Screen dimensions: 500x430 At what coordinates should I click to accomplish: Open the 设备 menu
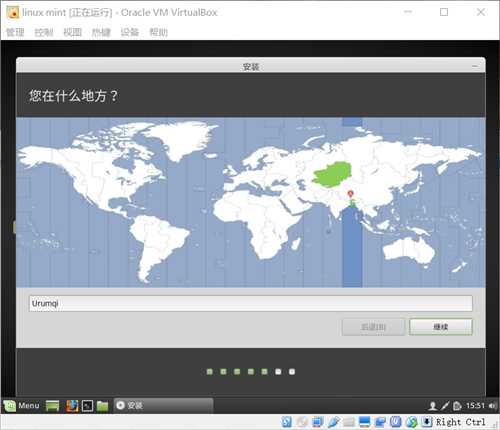[130, 32]
